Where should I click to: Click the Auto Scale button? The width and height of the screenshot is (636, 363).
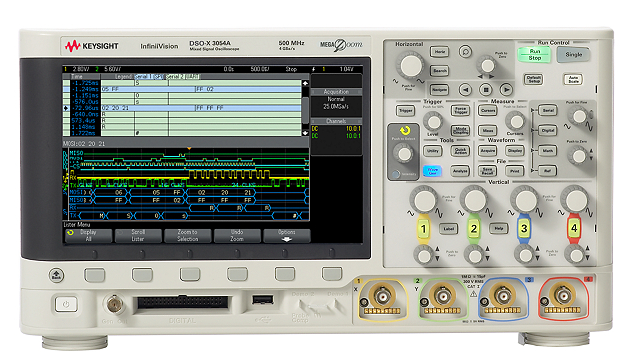tap(573, 79)
